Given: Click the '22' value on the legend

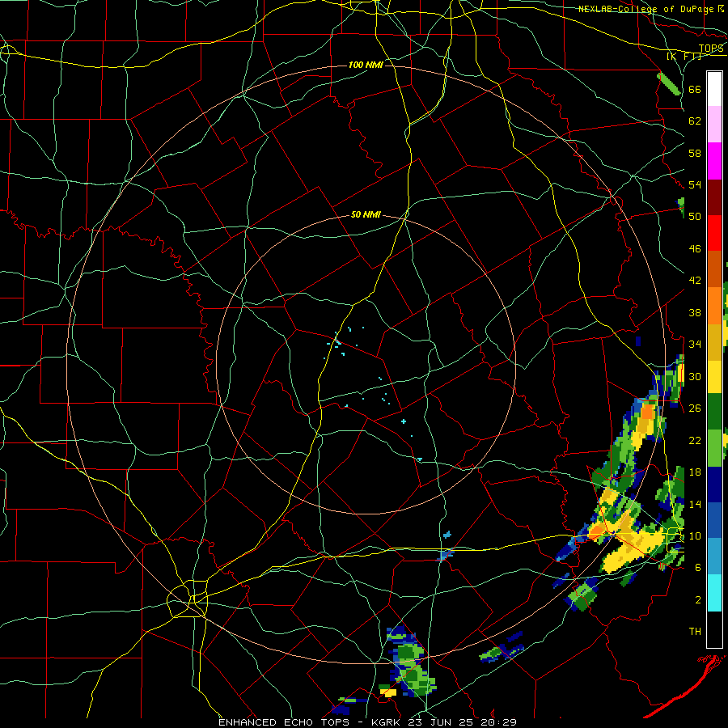Looking at the screenshot, I should click(x=695, y=440).
